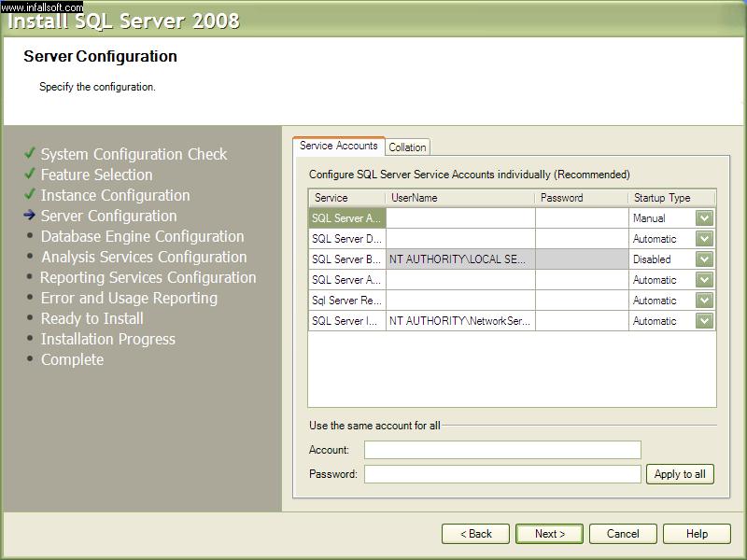
Task: Go back with the Back button
Action: click(x=475, y=534)
